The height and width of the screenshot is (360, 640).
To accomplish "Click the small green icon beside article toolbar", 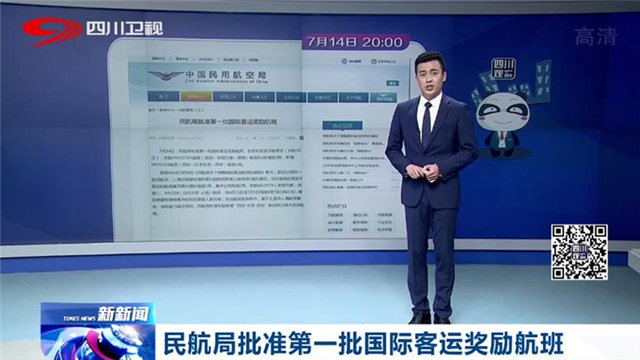I will [x=301, y=138].
